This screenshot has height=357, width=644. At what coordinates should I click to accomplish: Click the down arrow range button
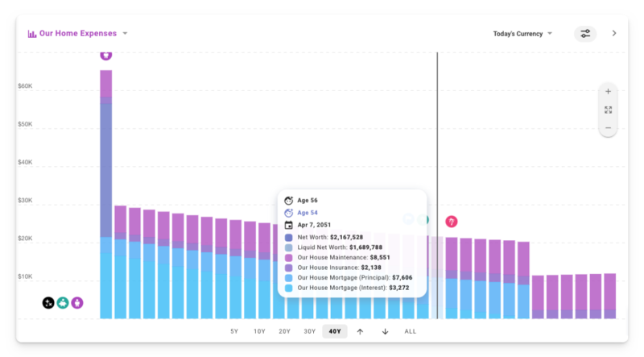pos(385,331)
